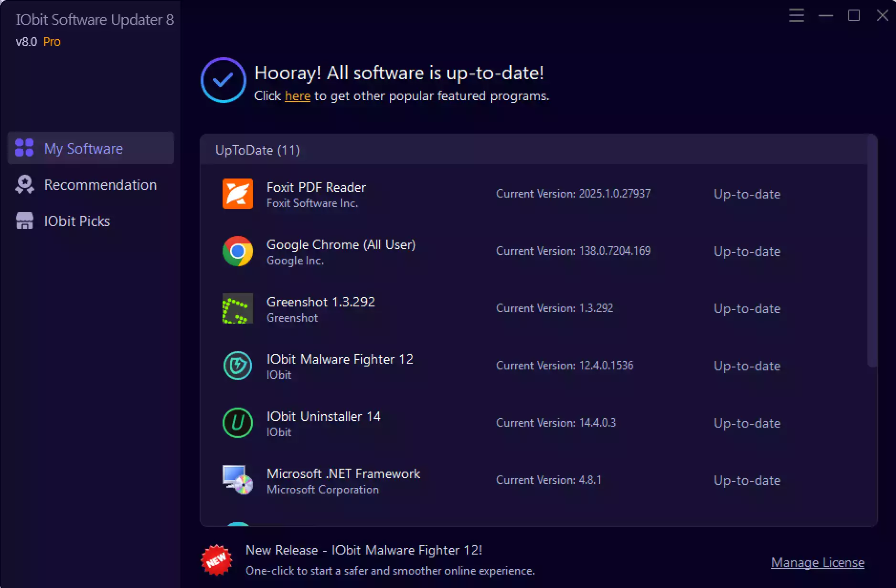This screenshot has width=896, height=588.
Task: Click Up-to-date status for IObit Uninstaller
Action: [747, 423]
